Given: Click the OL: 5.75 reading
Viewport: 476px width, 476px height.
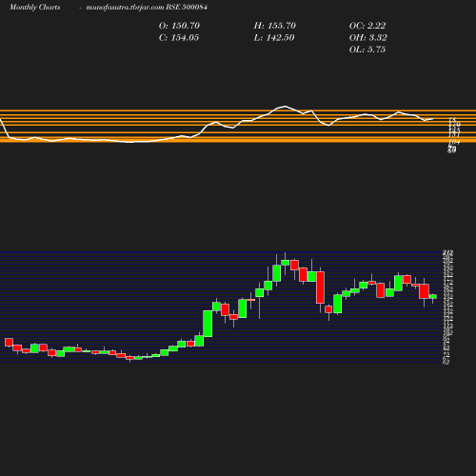Looking at the screenshot, I should click(x=367, y=50).
